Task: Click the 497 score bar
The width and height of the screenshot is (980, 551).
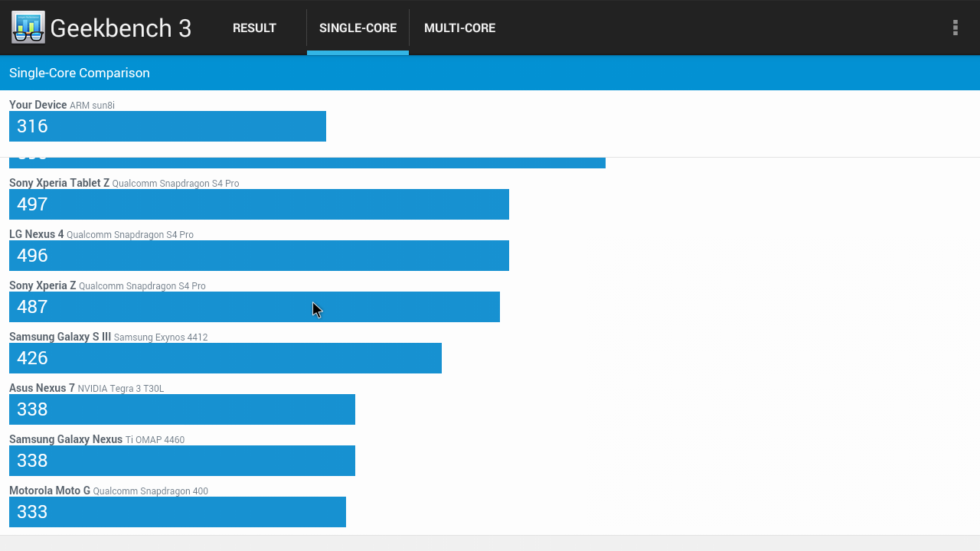Action: pyautogui.click(x=259, y=204)
